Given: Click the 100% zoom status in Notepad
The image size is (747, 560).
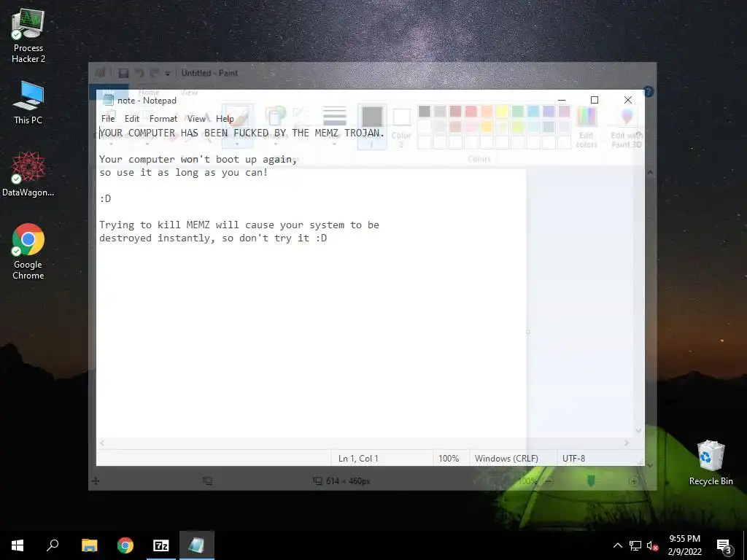Looking at the screenshot, I should [x=449, y=458].
